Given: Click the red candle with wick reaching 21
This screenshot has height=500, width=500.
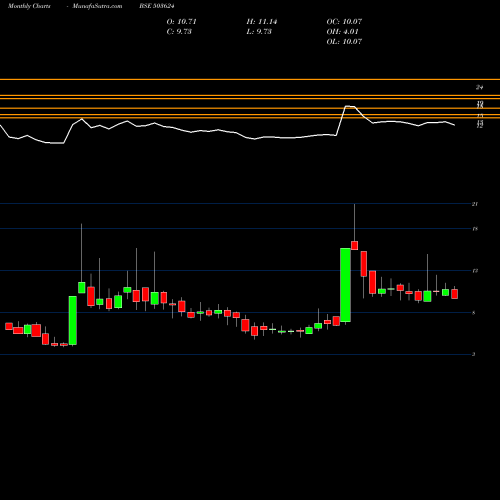Looking at the screenshot, I should (354, 245).
